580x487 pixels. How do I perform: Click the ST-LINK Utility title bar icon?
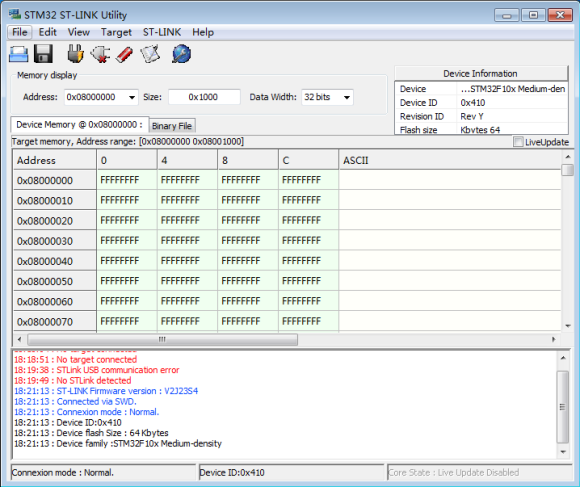click(x=15, y=15)
